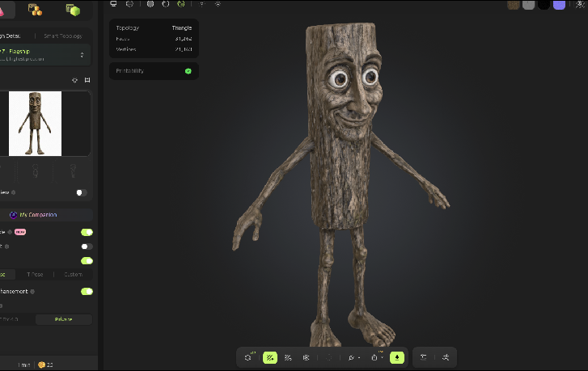This screenshot has width=588, height=371.
Task: Click the coin credits icon at bottom left
Action: click(41, 365)
